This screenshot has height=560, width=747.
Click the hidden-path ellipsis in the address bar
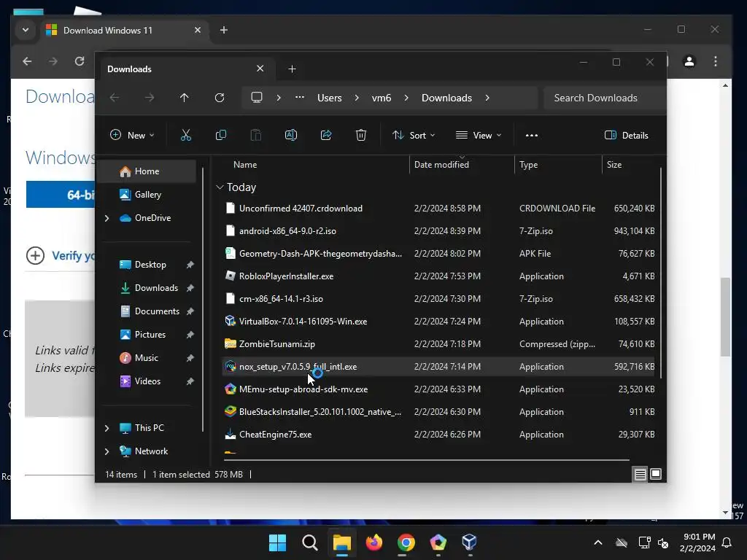[300, 98]
